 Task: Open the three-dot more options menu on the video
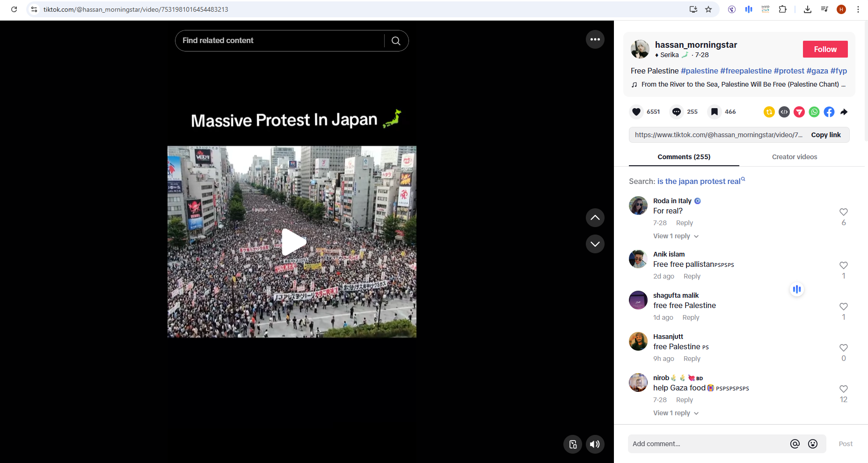595,40
